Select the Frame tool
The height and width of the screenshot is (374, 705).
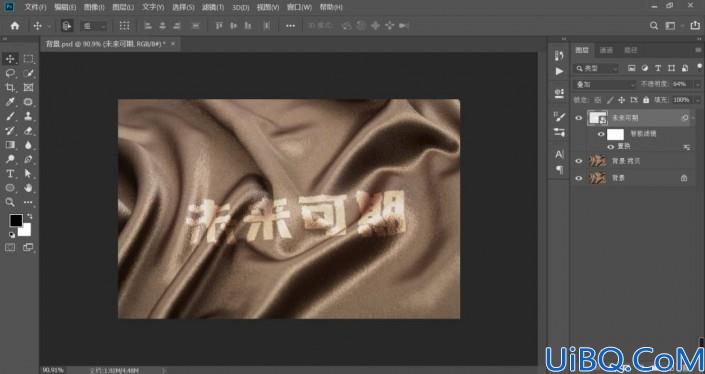pyautogui.click(x=28, y=88)
